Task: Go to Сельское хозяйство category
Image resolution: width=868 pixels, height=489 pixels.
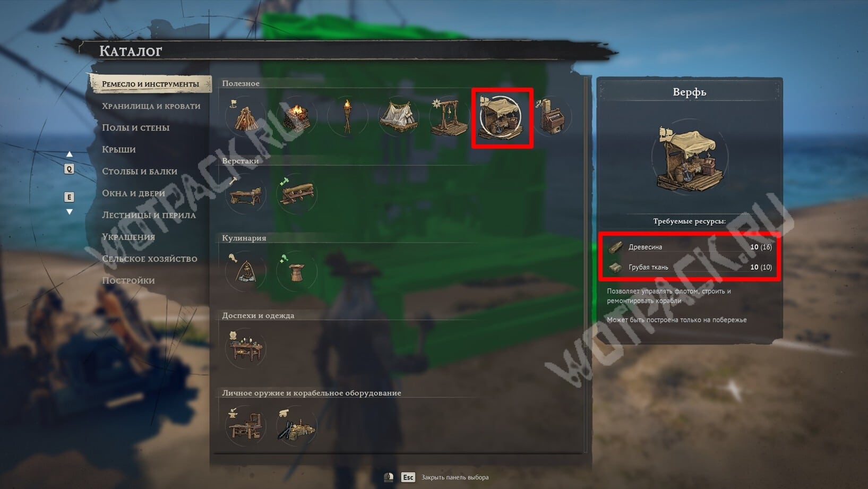Action: [x=150, y=259]
